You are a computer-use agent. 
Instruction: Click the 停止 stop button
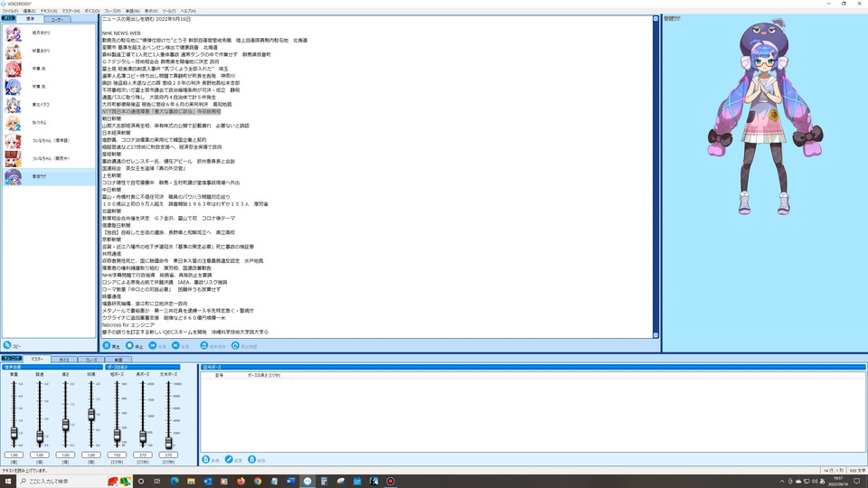pyautogui.click(x=129, y=345)
